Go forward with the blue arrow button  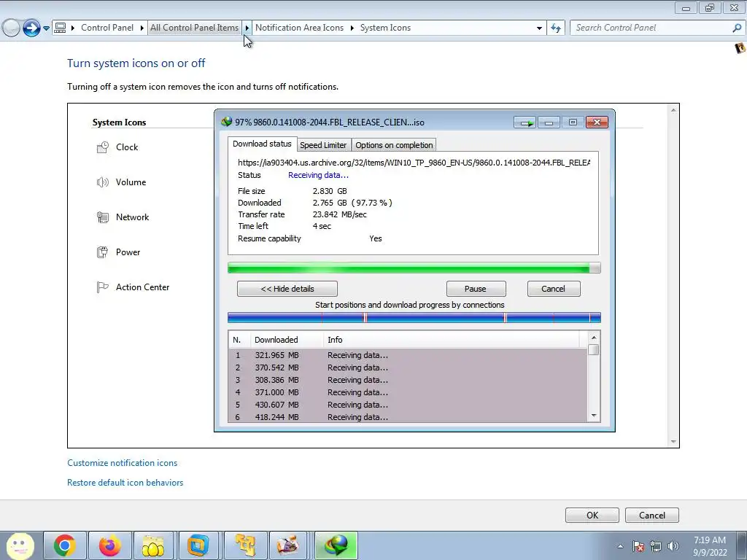[x=31, y=28]
